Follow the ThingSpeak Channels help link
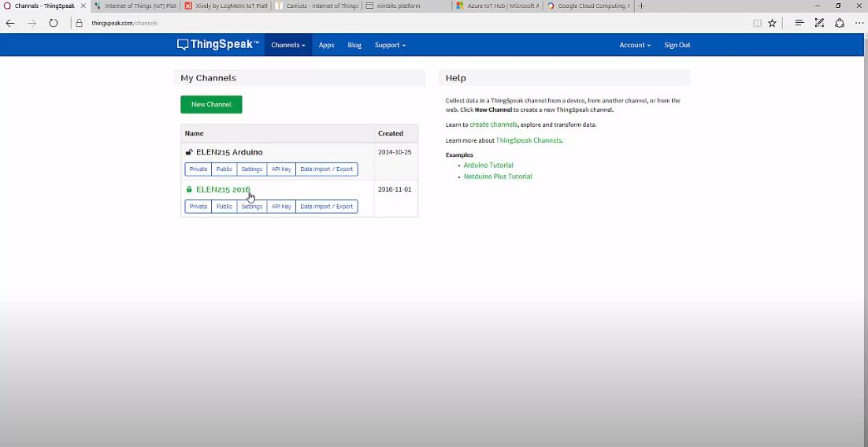The width and height of the screenshot is (868, 447). click(529, 140)
